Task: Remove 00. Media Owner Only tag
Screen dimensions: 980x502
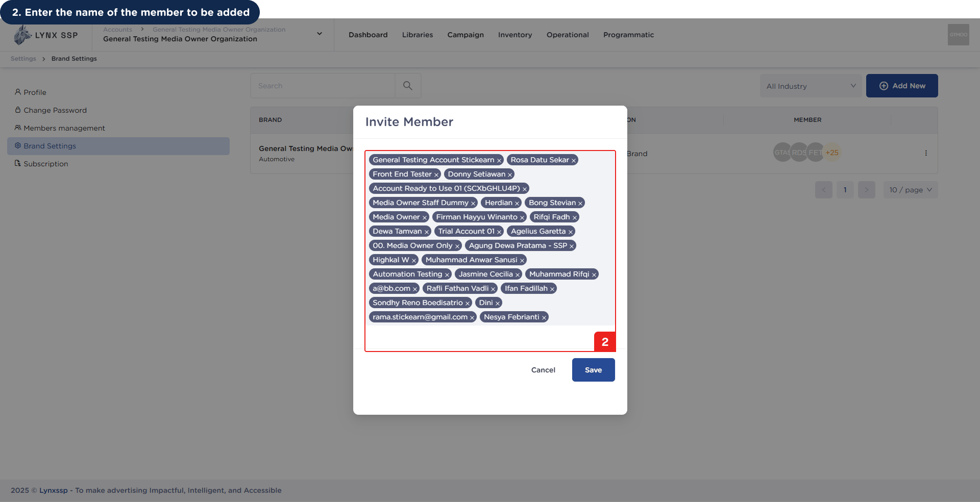Action: pos(457,246)
